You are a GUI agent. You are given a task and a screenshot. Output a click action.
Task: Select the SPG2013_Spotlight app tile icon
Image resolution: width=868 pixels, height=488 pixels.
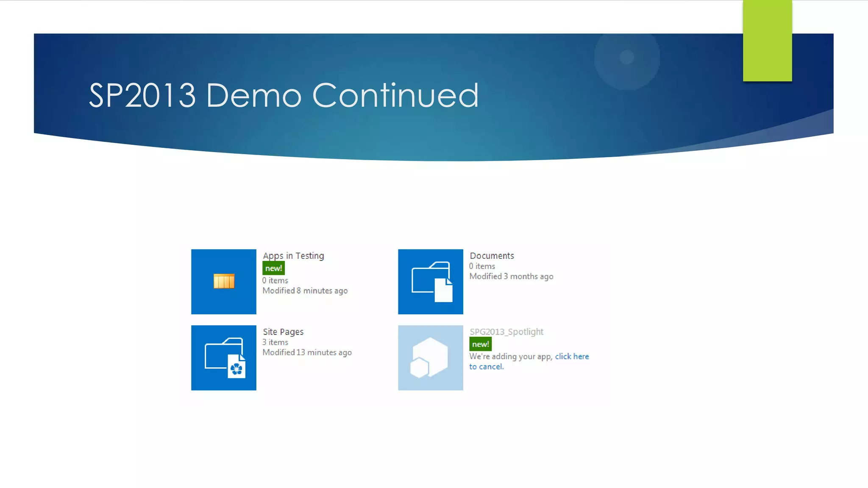coord(431,358)
